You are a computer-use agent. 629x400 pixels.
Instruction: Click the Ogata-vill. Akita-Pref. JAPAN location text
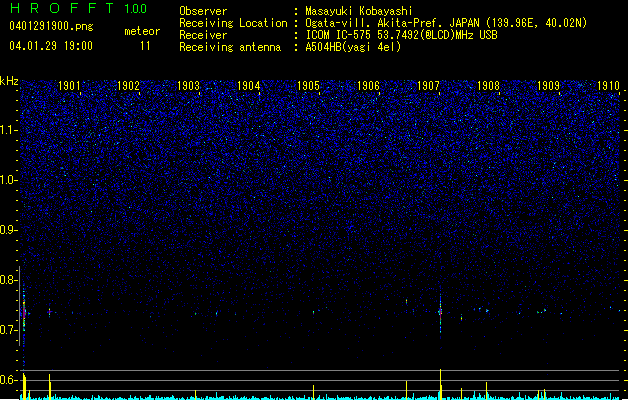click(x=446, y=23)
